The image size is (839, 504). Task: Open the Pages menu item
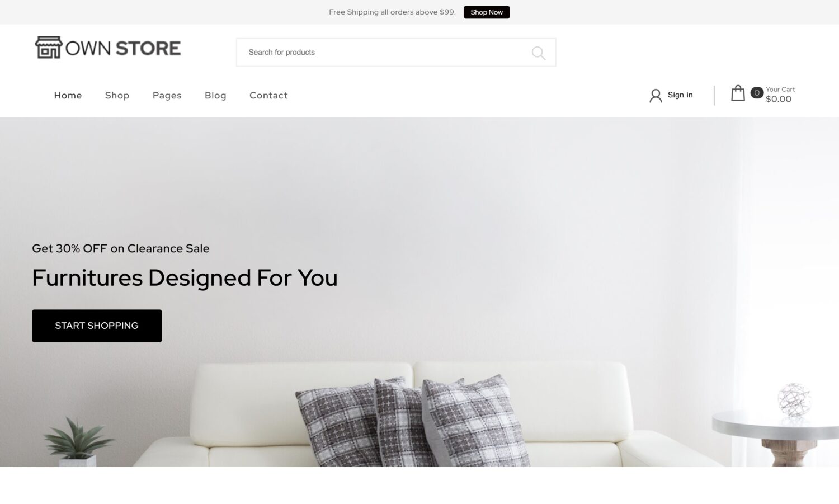point(167,96)
